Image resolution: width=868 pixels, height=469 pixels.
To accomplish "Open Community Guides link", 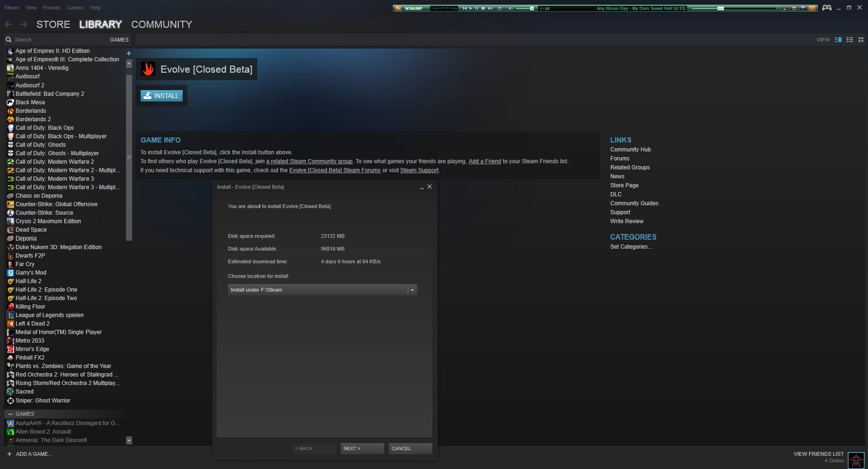I will pyautogui.click(x=634, y=203).
